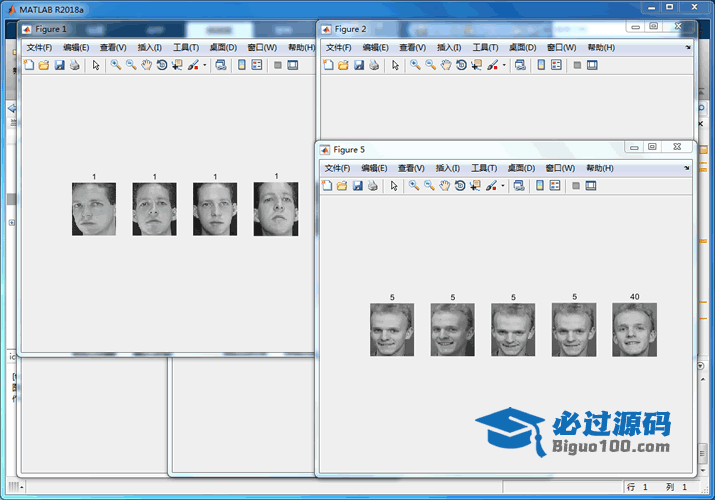This screenshot has width=715, height=500.
Task: Toggle Zoom Out tool in Figure 2
Action: (x=430, y=65)
